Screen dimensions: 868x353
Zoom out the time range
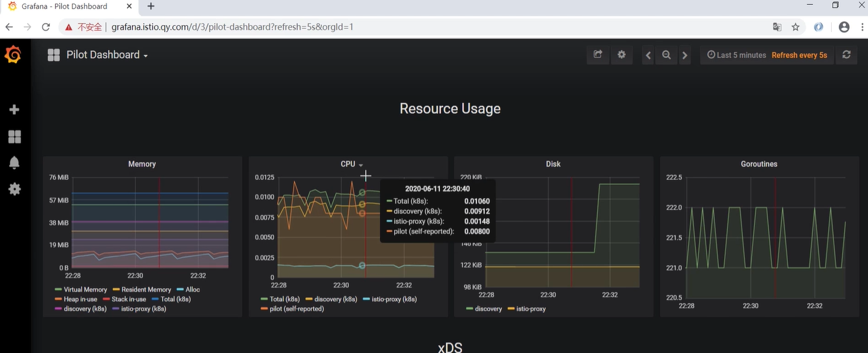coord(666,56)
